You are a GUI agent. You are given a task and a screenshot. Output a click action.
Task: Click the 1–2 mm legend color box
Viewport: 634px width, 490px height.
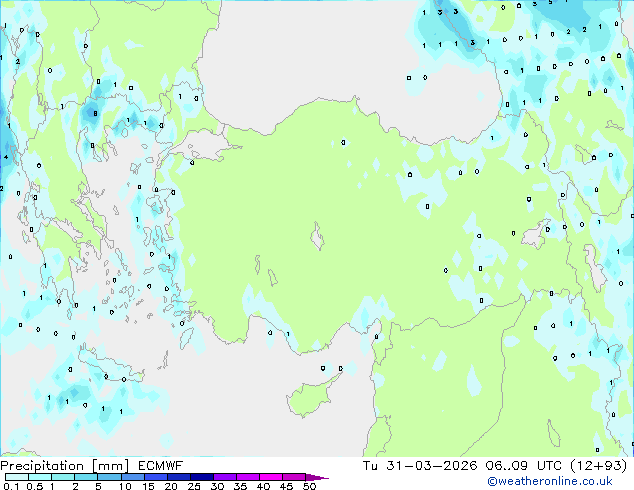tap(63, 477)
